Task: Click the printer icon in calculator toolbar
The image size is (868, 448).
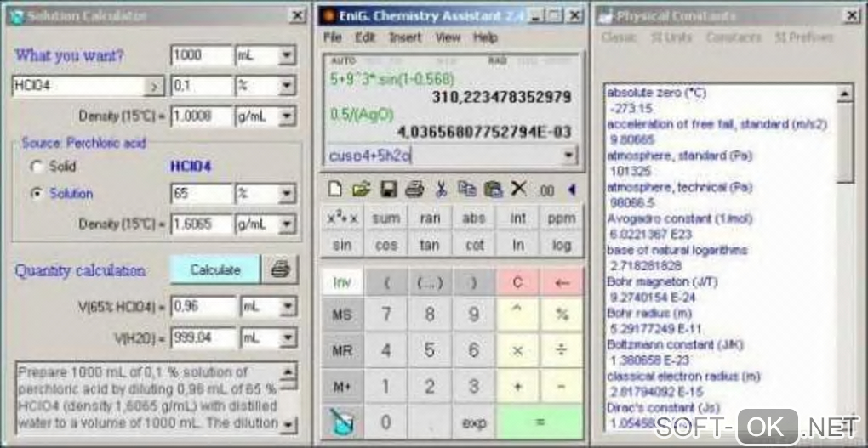Action: pos(414,190)
